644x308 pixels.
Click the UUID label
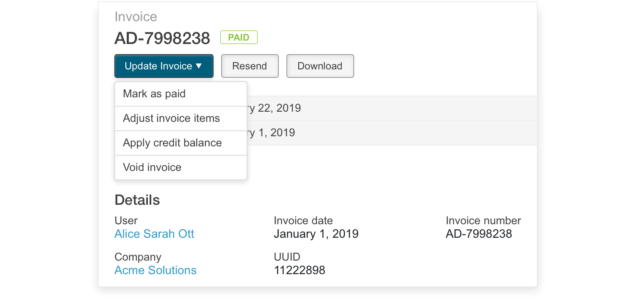(287, 257)
